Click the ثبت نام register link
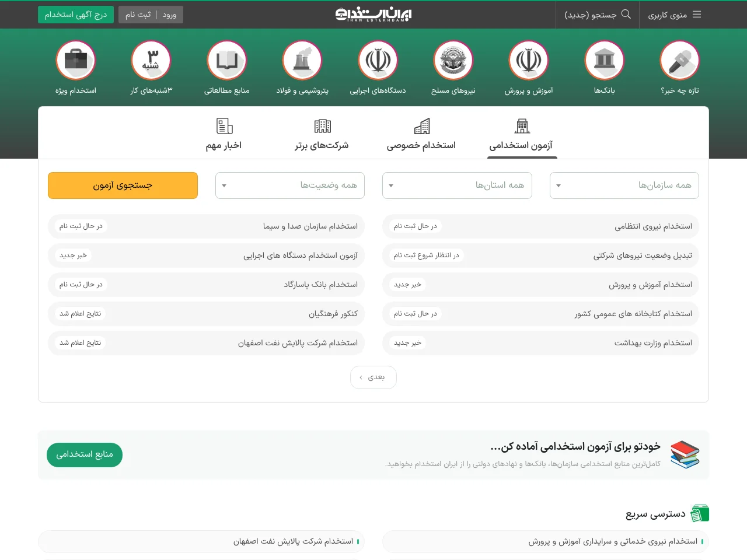This screenshot has height=560, width=747. click(138, 15)
